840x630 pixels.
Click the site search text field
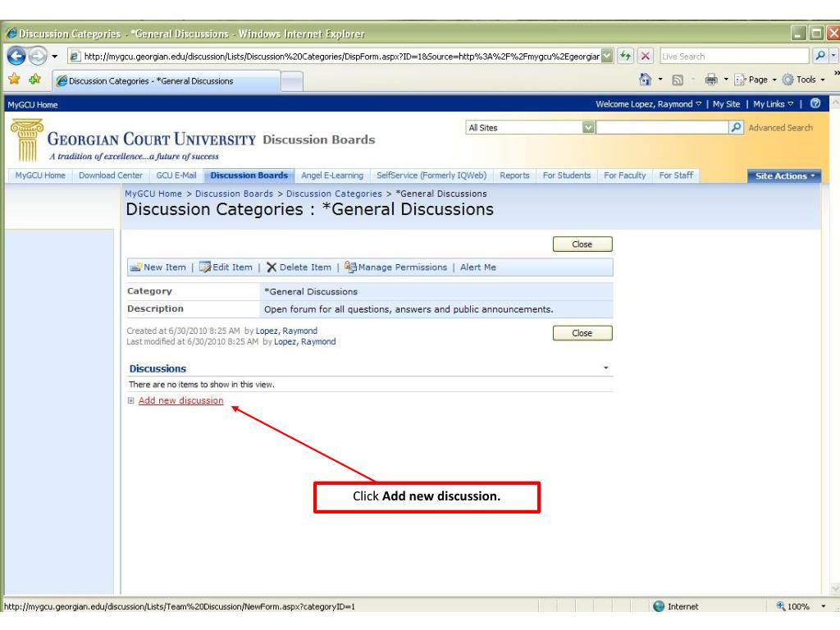662,127
